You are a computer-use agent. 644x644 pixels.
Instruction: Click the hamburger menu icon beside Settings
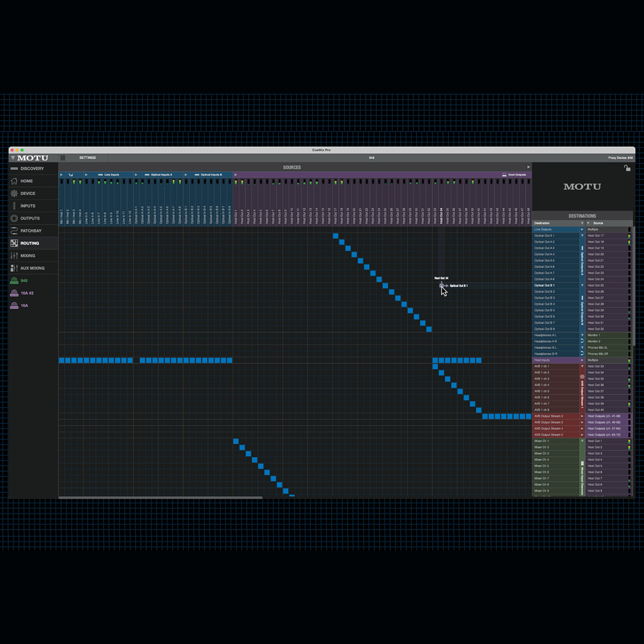[x=63, y=158]
